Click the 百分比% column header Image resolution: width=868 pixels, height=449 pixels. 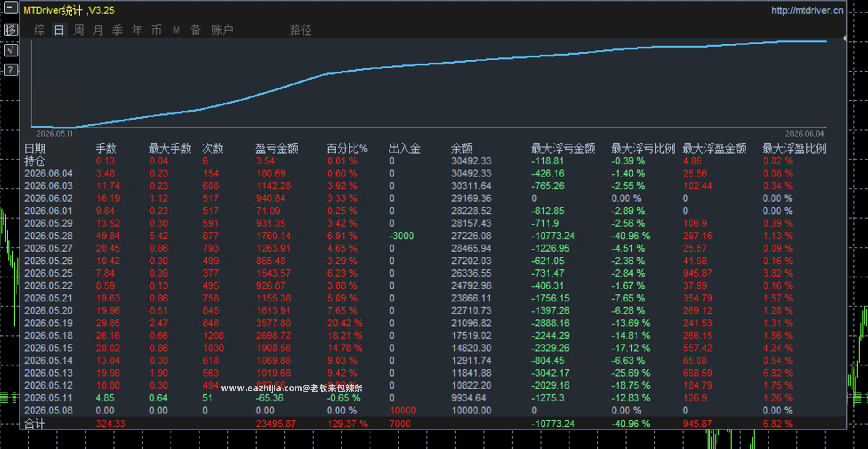click(347, 148)
